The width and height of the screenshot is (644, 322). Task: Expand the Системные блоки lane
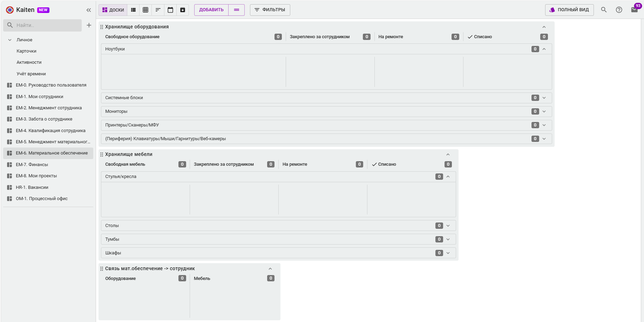tap(544, 98)
